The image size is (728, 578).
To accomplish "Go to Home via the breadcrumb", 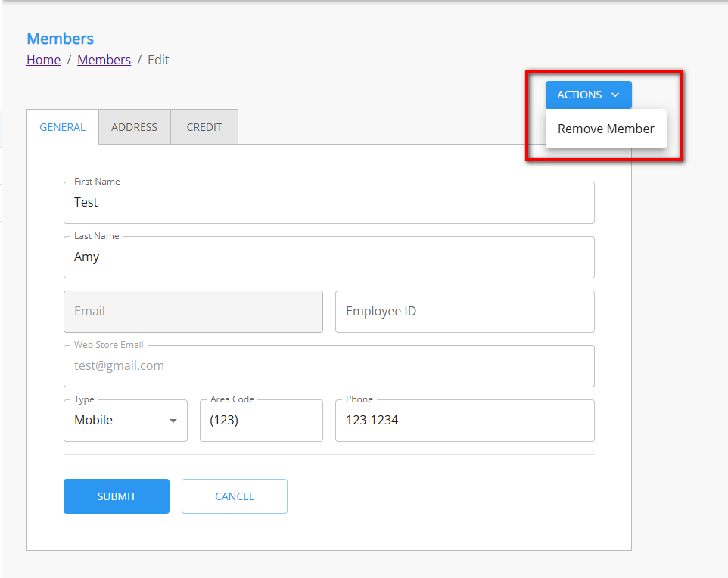I will (43, 60).
